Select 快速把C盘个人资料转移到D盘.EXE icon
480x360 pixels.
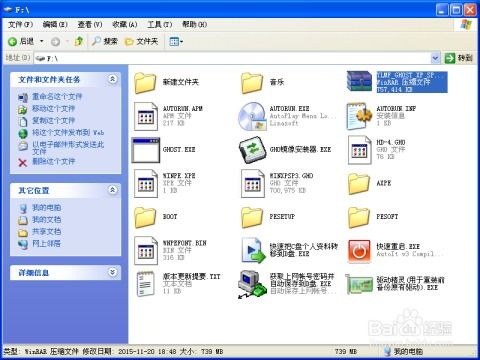(252, 250)
